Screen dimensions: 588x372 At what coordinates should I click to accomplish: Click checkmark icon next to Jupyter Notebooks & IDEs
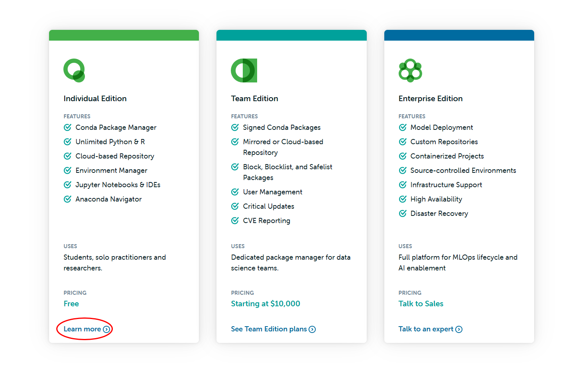pyautogui.click(x=68, y=185)
